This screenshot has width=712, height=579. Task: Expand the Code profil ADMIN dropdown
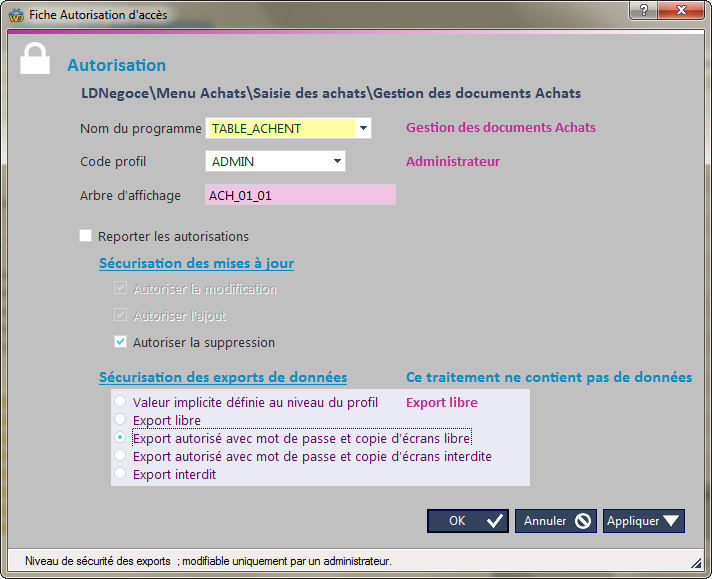(x=337, y=161)
